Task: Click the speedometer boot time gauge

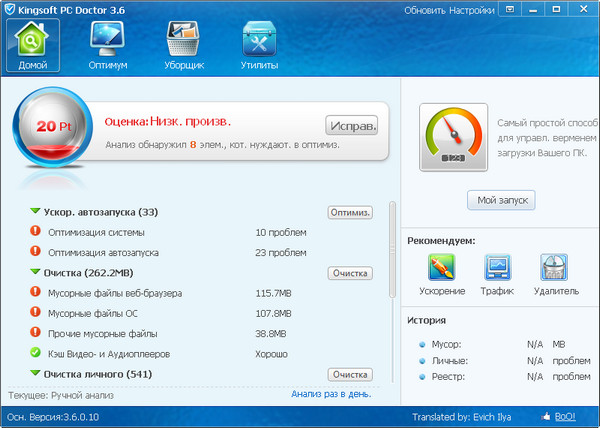Action: [x=453, y=136]
